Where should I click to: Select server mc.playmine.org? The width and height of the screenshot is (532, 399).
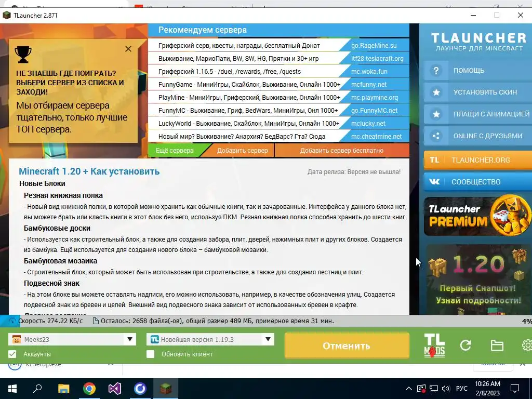pyautogui.click(x=375, y=97)
